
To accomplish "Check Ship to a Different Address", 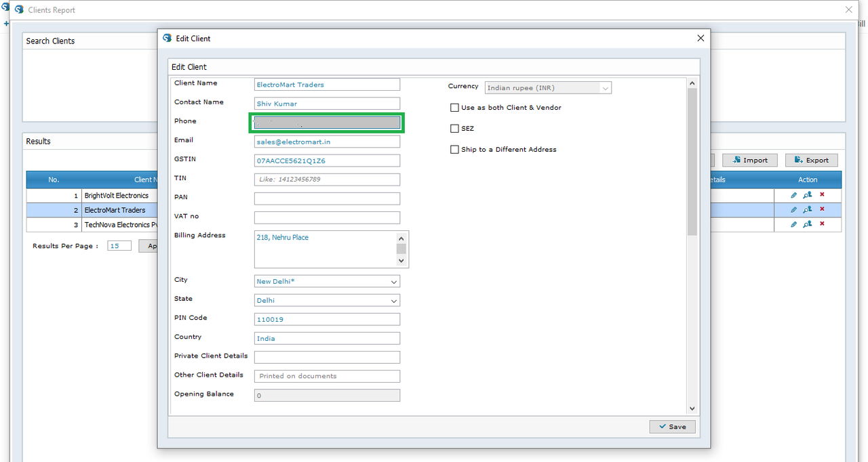I will (x=454, y=150).
